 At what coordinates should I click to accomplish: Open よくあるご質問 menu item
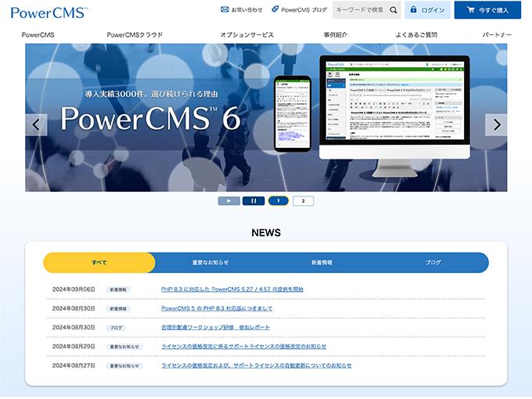pyautogui.click(x=416, y=34)
